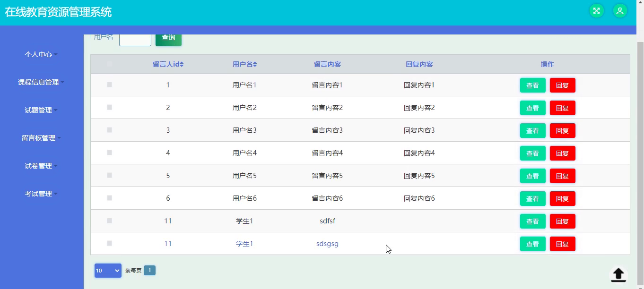Click 查看 for the 用户名1 row
644x289 pixels.
(x=532, y=85)
